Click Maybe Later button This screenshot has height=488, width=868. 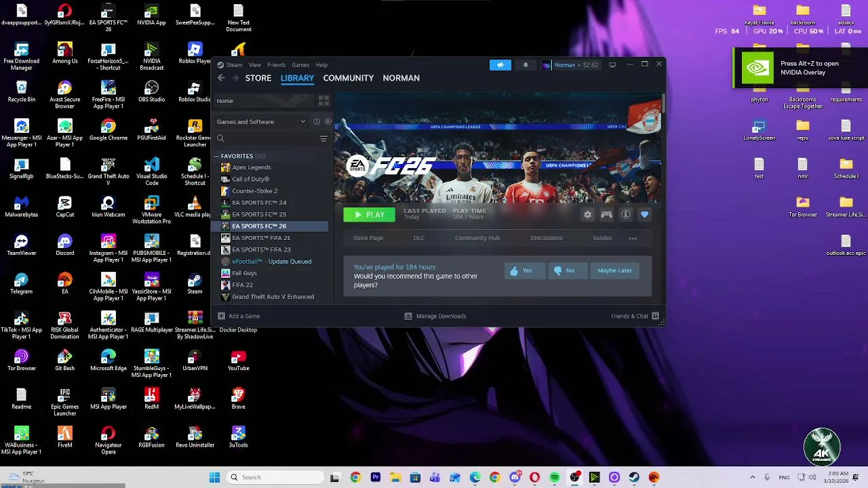(614, 270)
